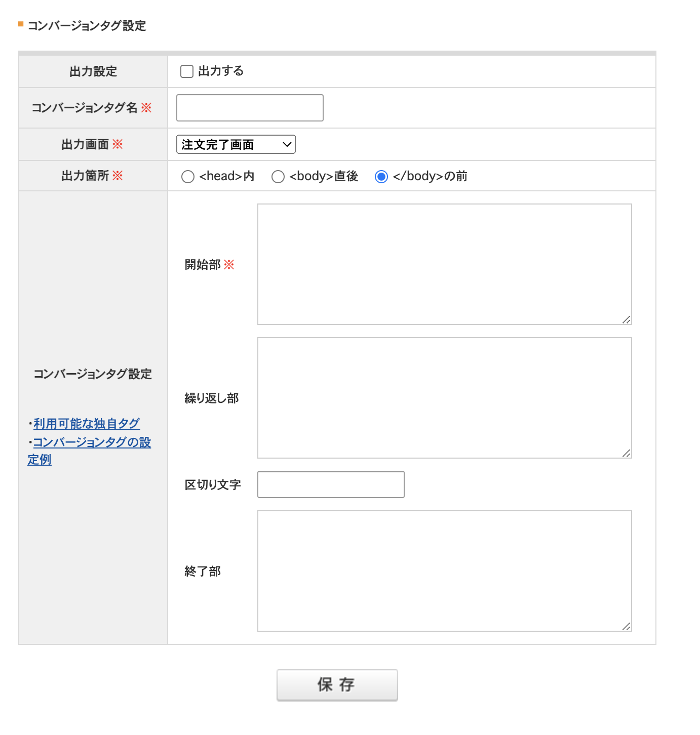Image resolution: width=700 pixels, height=735 pixels.
Task: Select the <body>直後 radio option
Action: pyautogui.click(x=278, y=177)
